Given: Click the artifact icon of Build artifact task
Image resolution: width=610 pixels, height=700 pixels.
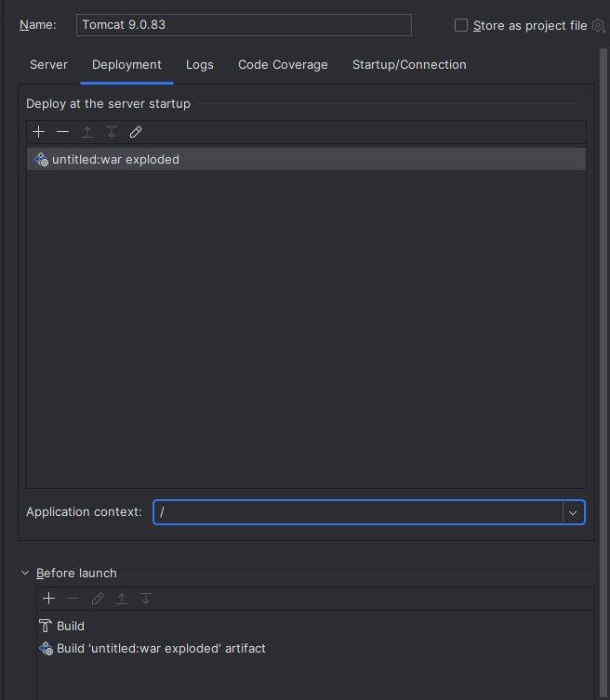Looking at the screenshot, I should tap(46, 648).
